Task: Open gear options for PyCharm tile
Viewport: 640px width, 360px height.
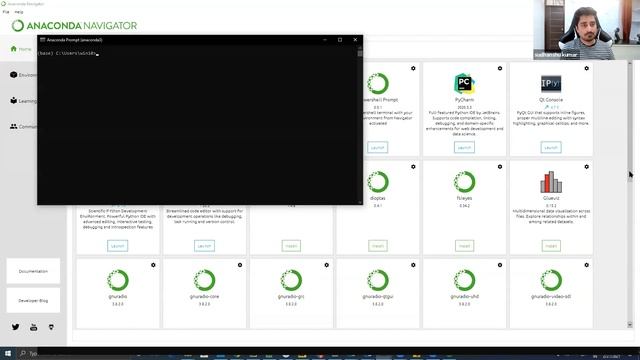Action: pyautogui.click(x=500, y=68)
